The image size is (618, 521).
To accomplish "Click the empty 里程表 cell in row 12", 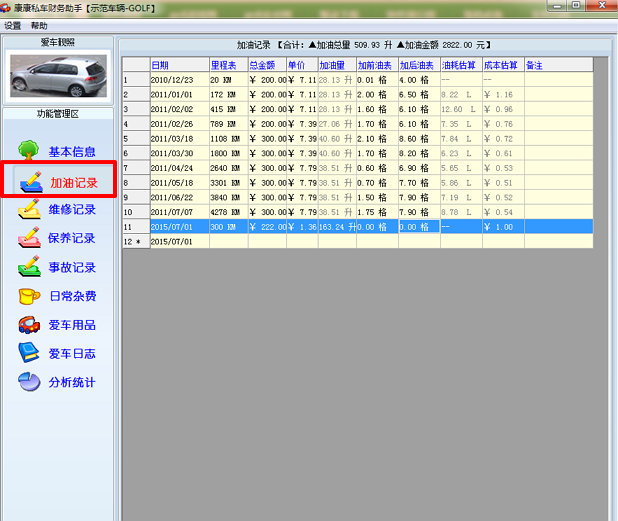I will [229, 242].
